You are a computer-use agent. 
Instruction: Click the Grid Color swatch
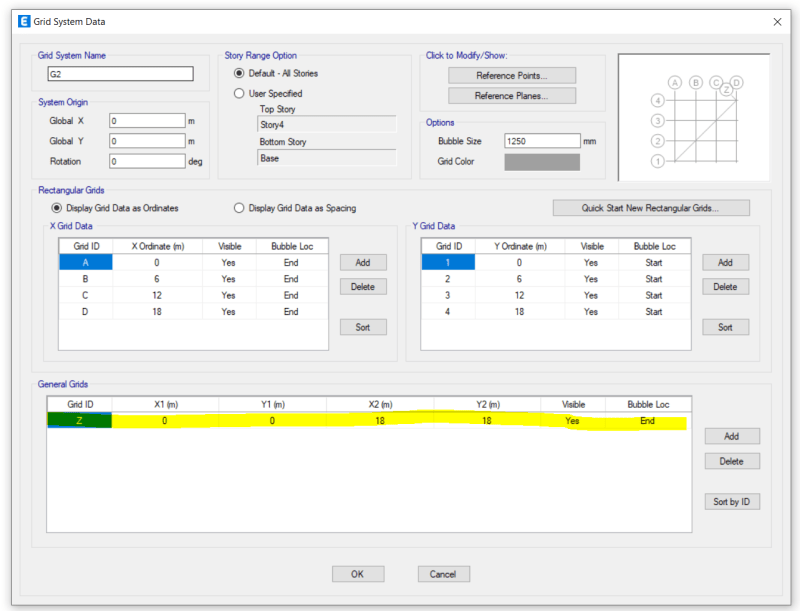(x=542, y=162)
